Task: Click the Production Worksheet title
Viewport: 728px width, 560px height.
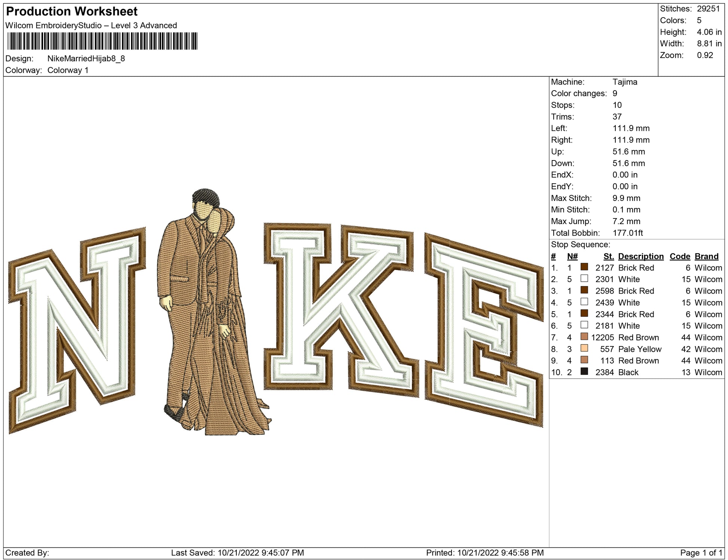Action: point(72,12)
